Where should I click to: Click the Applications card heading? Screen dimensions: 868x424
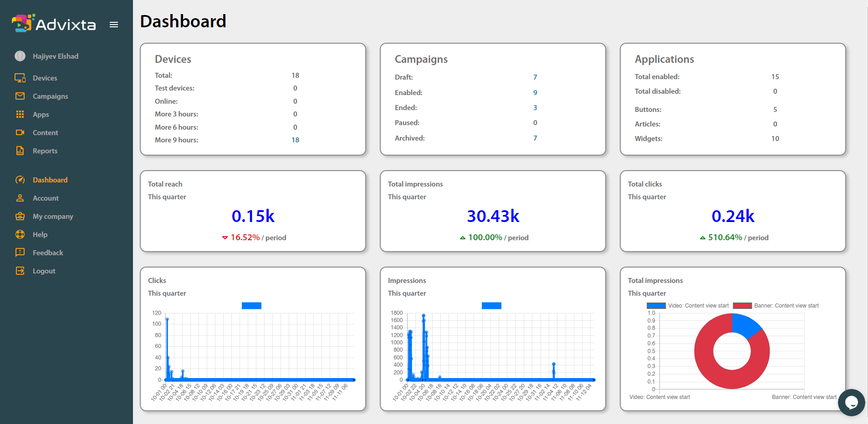click(664, 59)
